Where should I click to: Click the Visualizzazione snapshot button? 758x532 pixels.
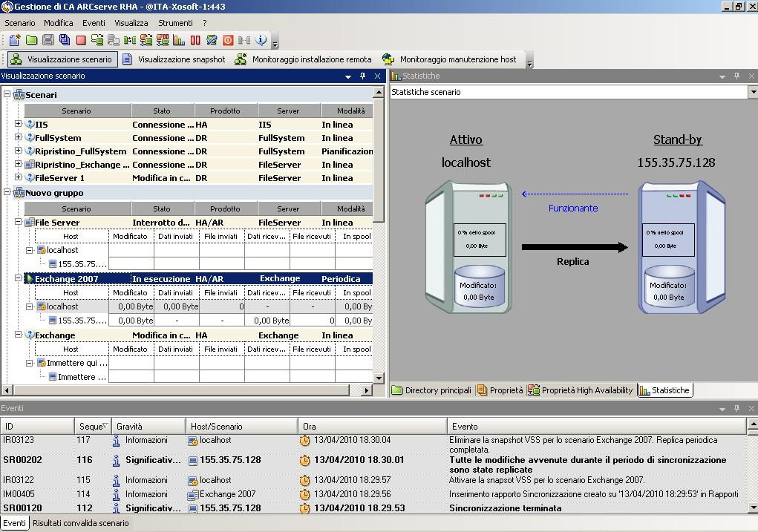tap(174, 59)
